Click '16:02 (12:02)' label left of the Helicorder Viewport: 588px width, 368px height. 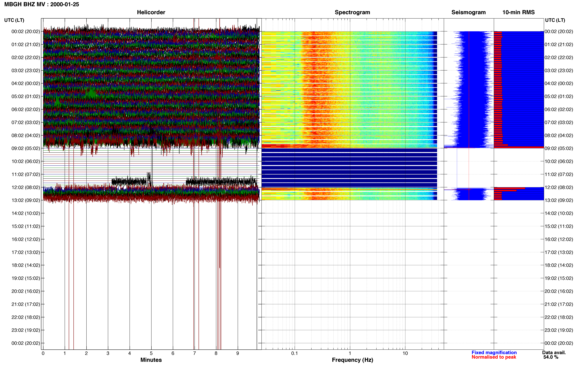point(26,239)
